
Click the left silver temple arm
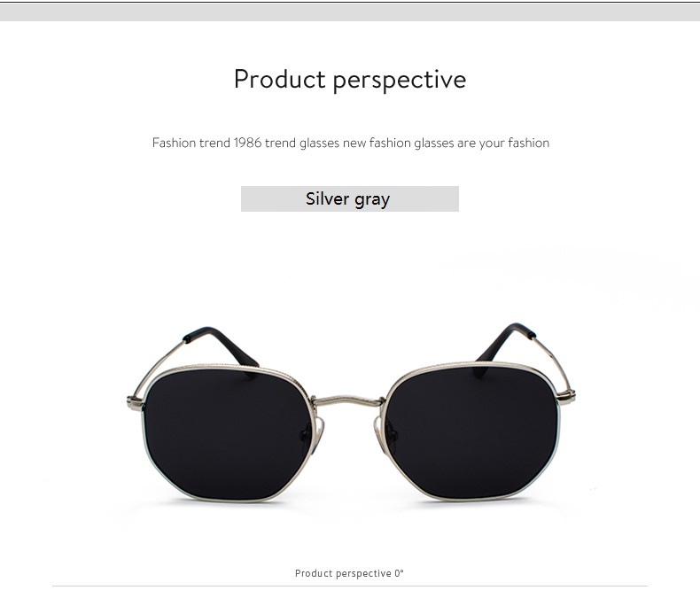coord(160,369)
